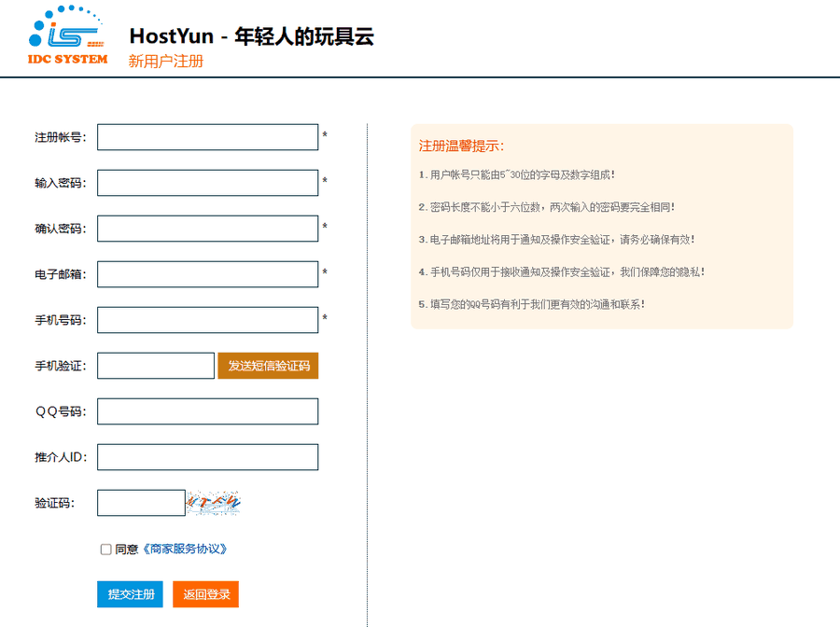Click the 验证码 captcha input field
The height and width of the screenshot is (640, 840).
click(x=142, y=503)
